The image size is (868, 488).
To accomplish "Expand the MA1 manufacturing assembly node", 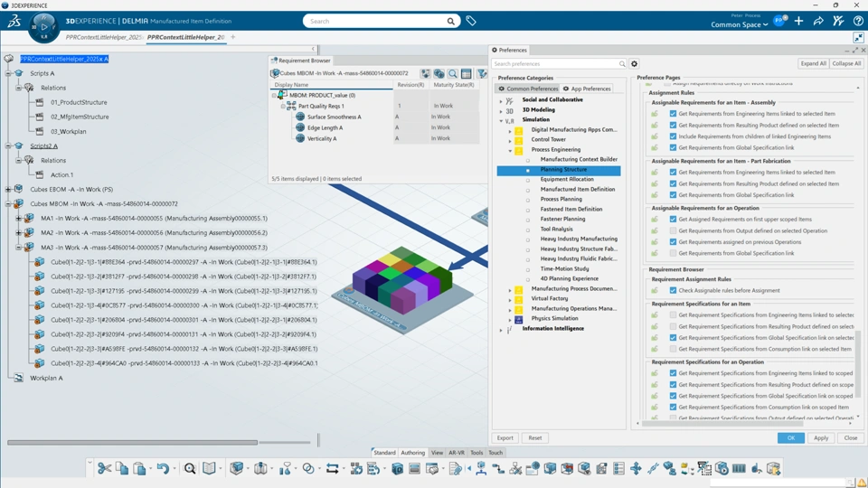I will tap(19, 218).
